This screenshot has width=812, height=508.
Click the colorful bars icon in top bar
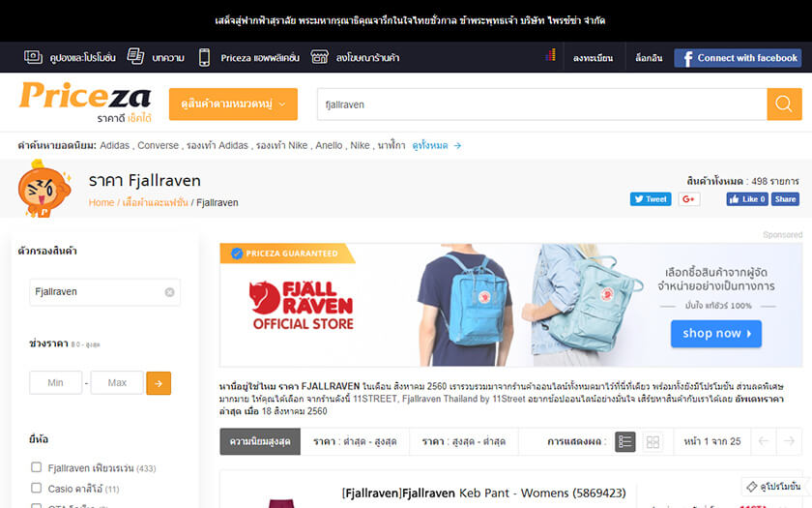[x=550, y=55]
